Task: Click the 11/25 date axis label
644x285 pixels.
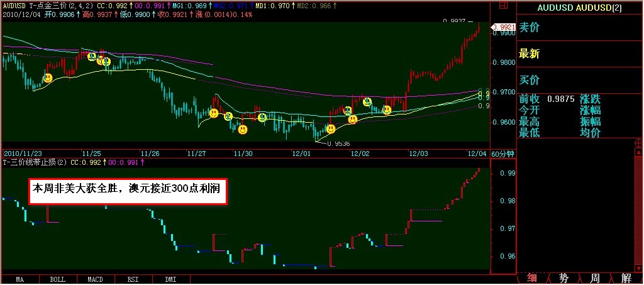Action: click(x=91, y=154)
